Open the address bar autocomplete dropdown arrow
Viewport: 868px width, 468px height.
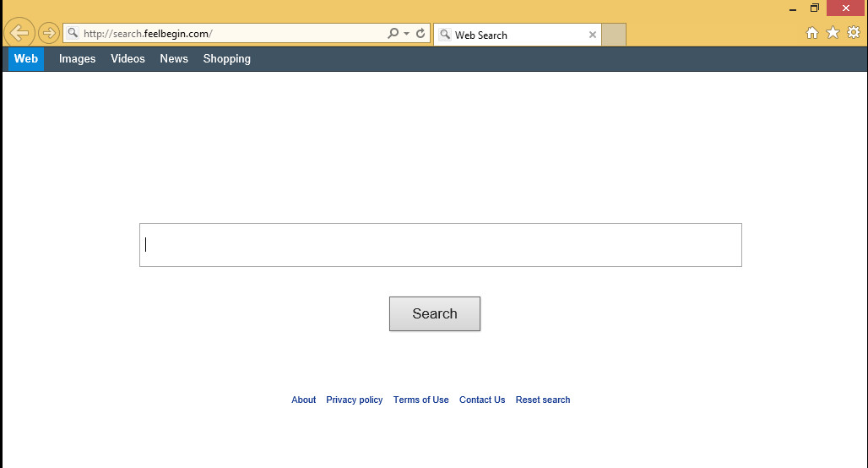406,33
